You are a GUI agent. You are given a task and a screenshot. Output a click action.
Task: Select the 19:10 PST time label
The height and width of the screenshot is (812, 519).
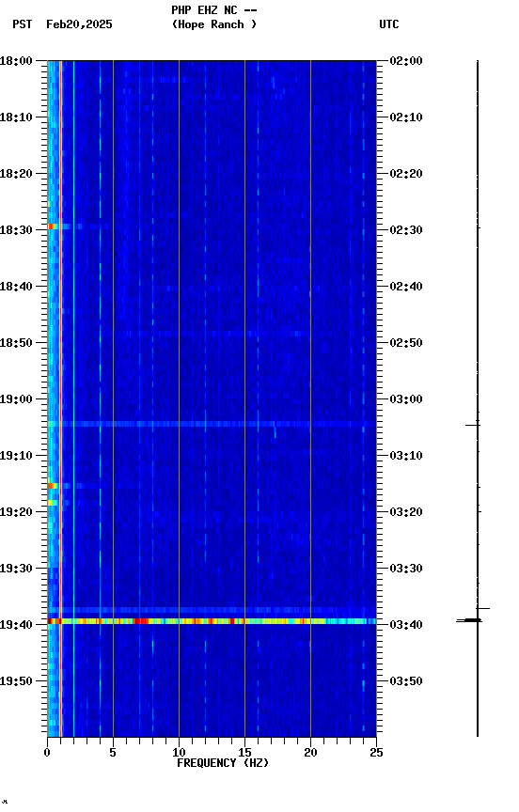point(16,456)
